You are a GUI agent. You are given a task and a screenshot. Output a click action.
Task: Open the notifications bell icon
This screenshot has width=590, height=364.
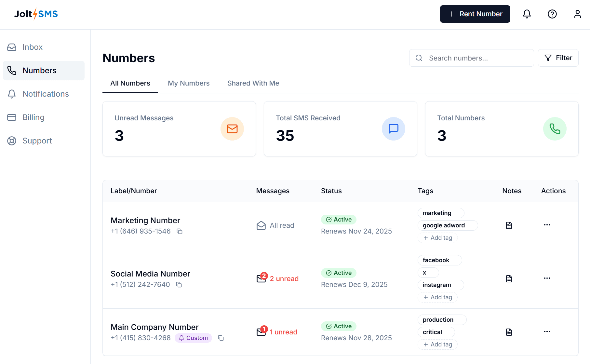click(x=527, y=14)
